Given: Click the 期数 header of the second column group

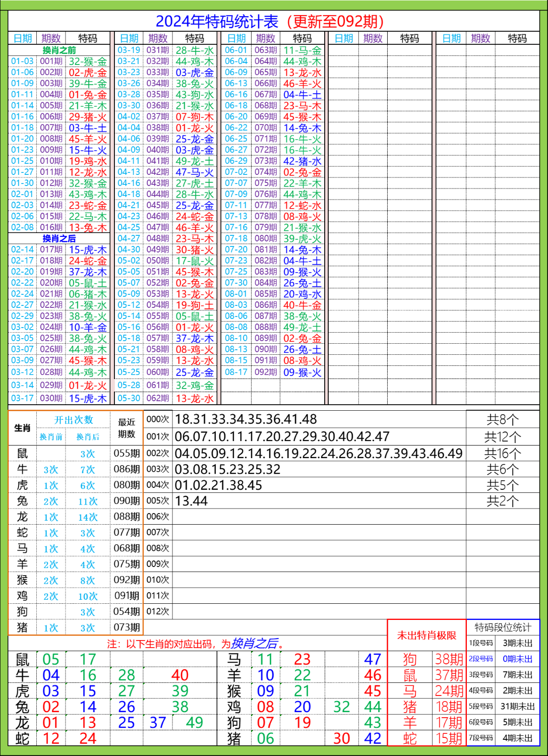Looking at the screenshot, I should click(x=157, y=37).
